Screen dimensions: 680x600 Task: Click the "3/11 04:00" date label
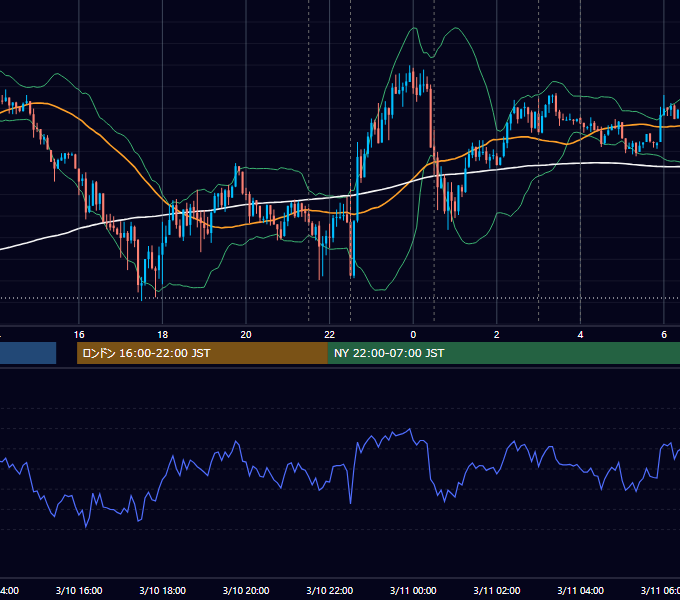(580, 590)
